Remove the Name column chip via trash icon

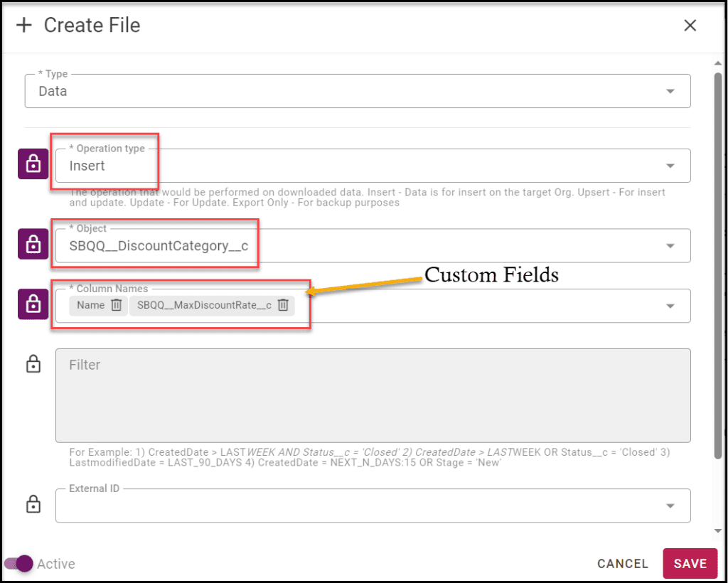click(117, 305)
